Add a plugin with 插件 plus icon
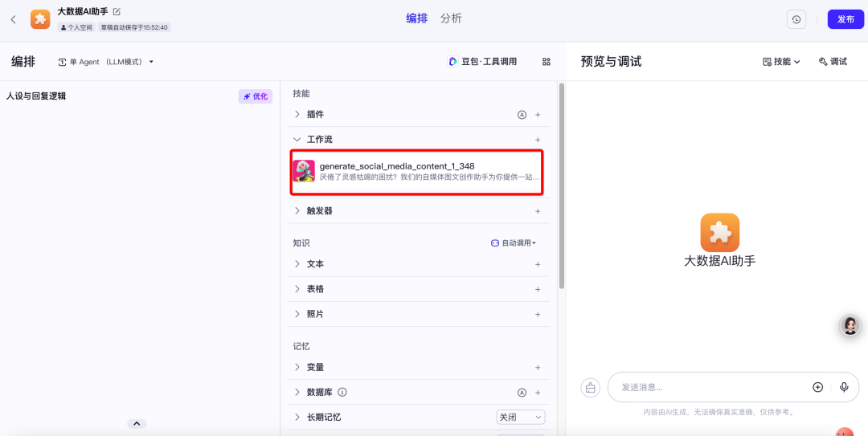 538,115
